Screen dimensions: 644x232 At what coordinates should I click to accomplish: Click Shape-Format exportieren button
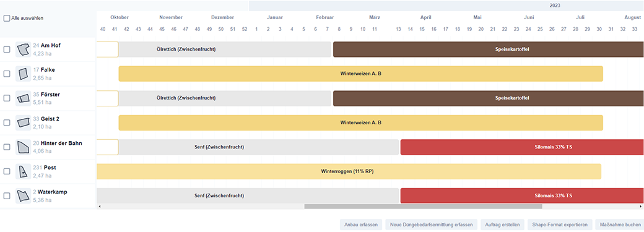(560, 225)
